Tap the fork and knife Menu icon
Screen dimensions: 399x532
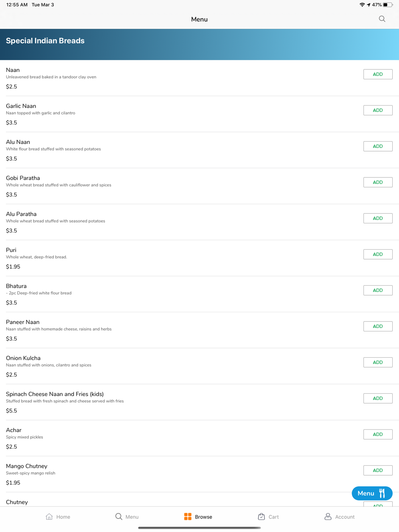click(382, 493)
